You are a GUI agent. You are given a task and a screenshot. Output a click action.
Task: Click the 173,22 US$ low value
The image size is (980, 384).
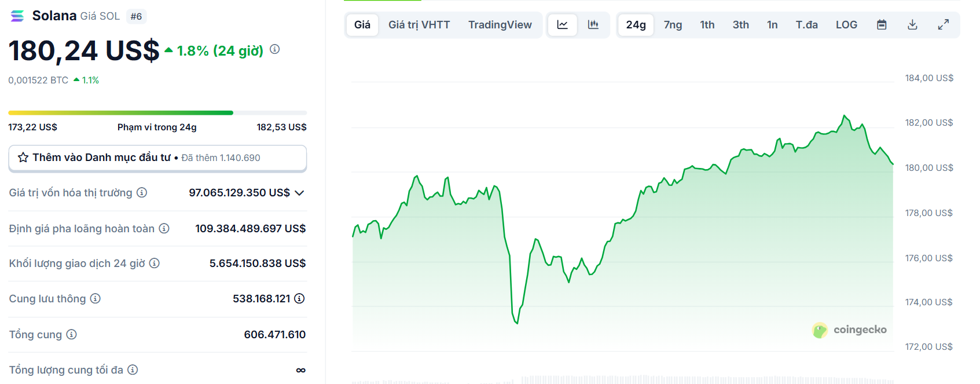32,127
